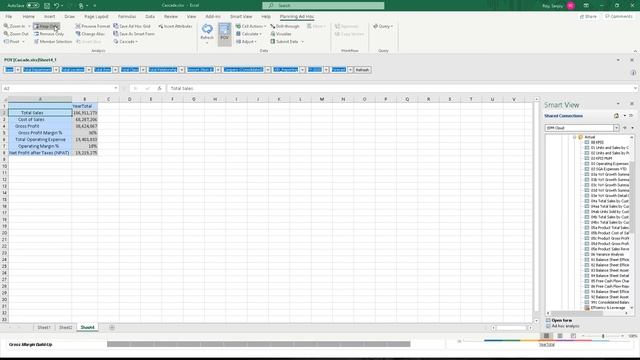
Task: Select the YearTotal header cell
Action: coord(84,106)
